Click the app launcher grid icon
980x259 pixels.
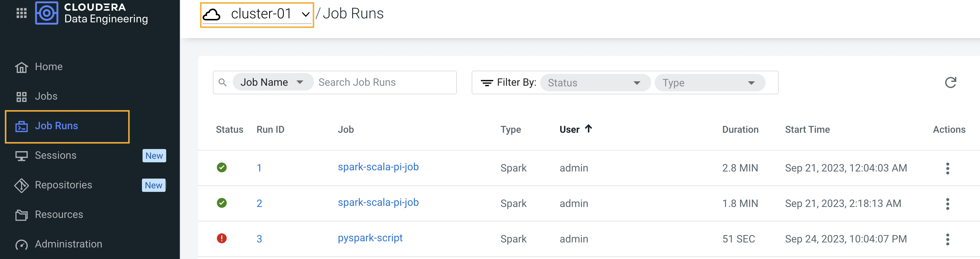coord(21,13)
